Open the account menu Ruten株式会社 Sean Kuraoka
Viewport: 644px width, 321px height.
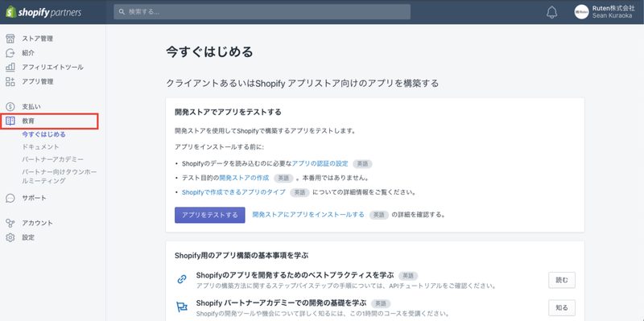click(605, 12)
